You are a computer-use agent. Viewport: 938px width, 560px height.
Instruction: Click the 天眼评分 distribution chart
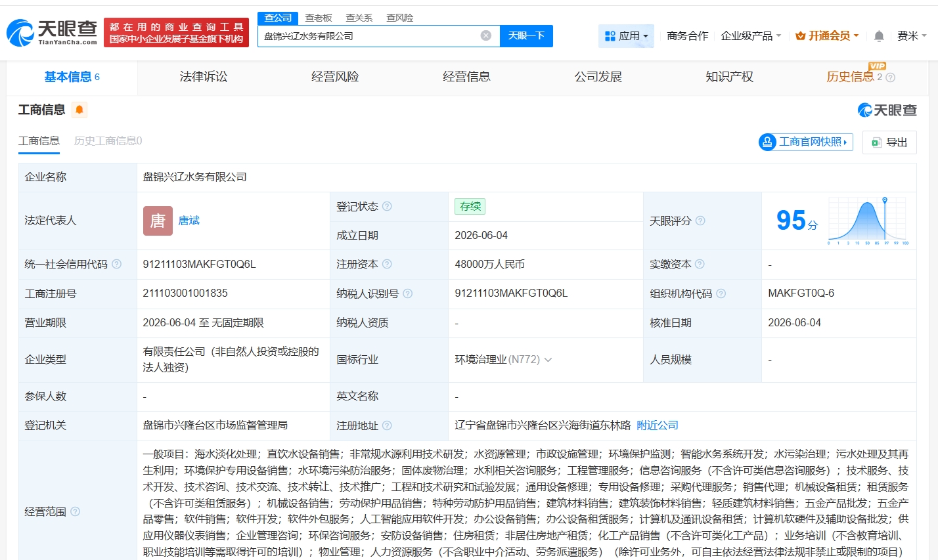(868, 221)
